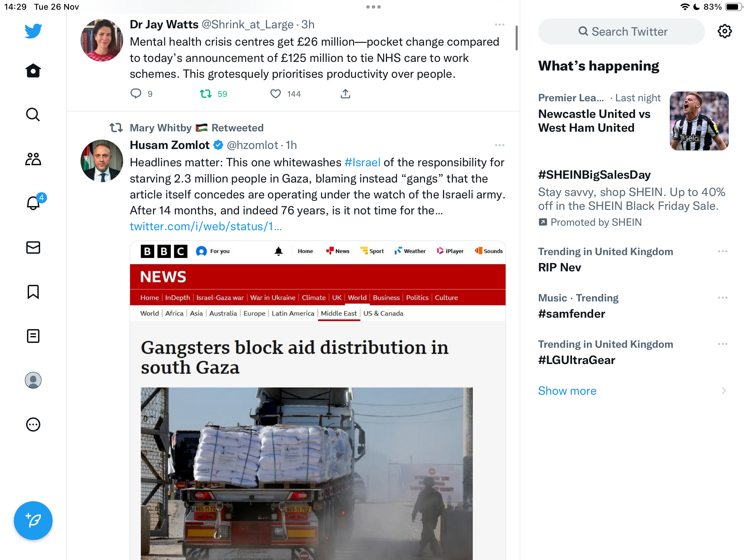Open the Bookmarks icon in sidebar
The width and height of the screenshot is (747, 560).
pos(33,292)
